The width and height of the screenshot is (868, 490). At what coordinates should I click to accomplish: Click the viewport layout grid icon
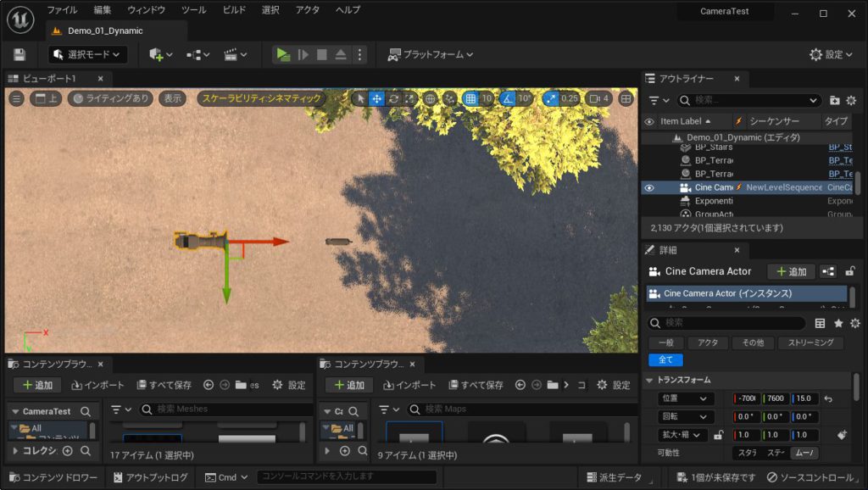(626, 98)
